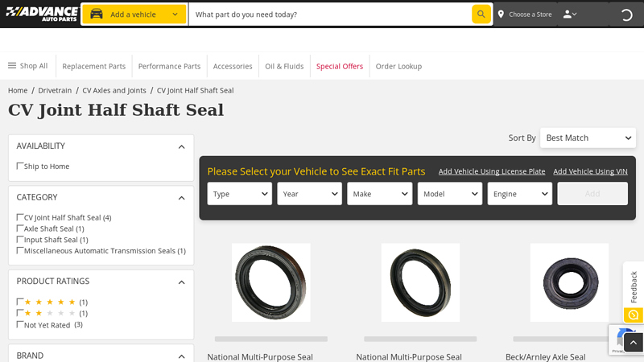Open the vehicle Engine dropdown
Screen dimensions: 644x362
click(x=519, y=194)
